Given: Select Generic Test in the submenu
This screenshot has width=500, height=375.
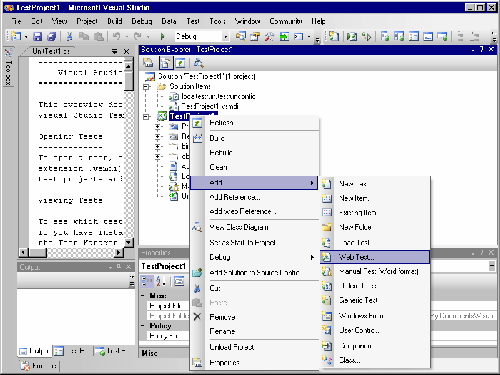Looking at the screenshot, I should pyautogui.click(x=358, y=300).
